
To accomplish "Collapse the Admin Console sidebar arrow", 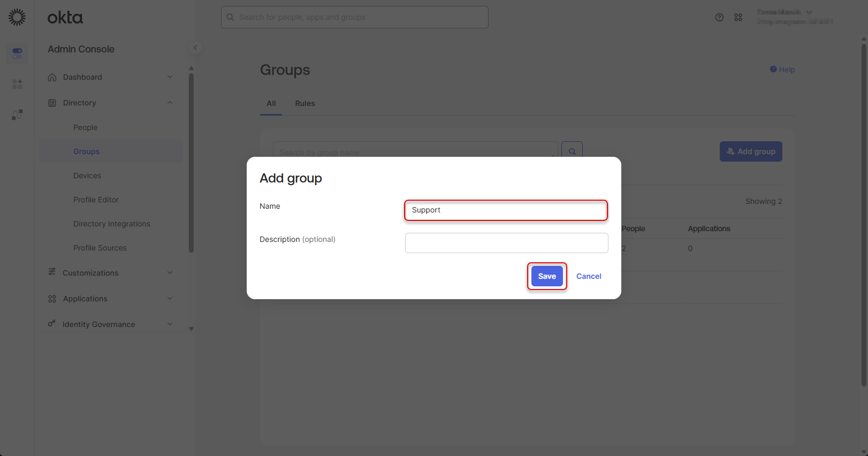I will [x=195, y=48].
